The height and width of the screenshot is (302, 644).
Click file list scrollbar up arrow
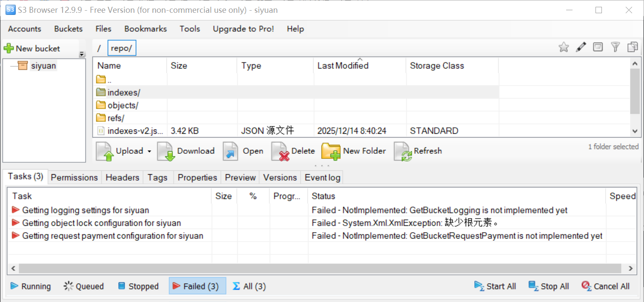tap(635, 63)
